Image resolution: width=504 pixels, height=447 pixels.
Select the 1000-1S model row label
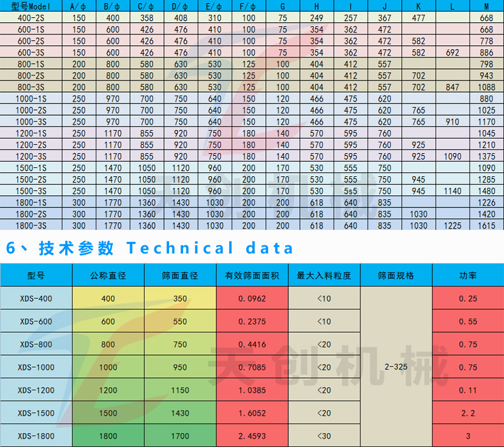pyautogui.click(x=31, y=99)
